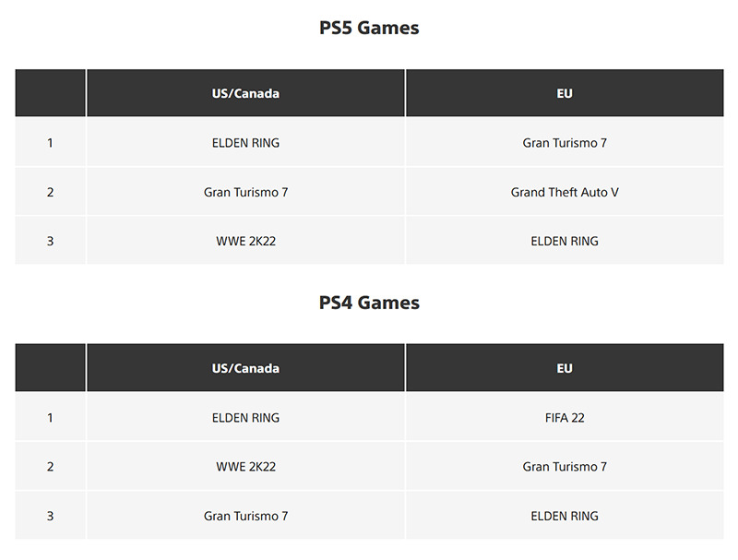
Task: Select WWE 2K22 in the PS4 table
Action: click(245, 467)
